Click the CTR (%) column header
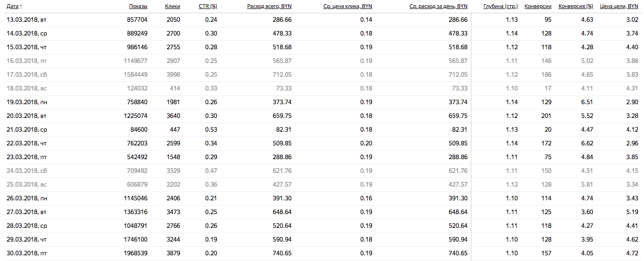Viewport: 644px width, 261px height. 208,6
